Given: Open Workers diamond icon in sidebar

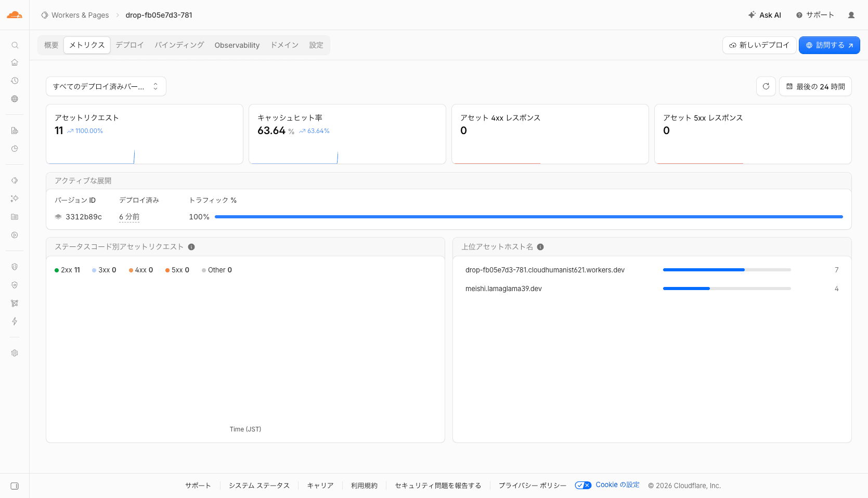Looking at the screenshot, I should point(15,180).
